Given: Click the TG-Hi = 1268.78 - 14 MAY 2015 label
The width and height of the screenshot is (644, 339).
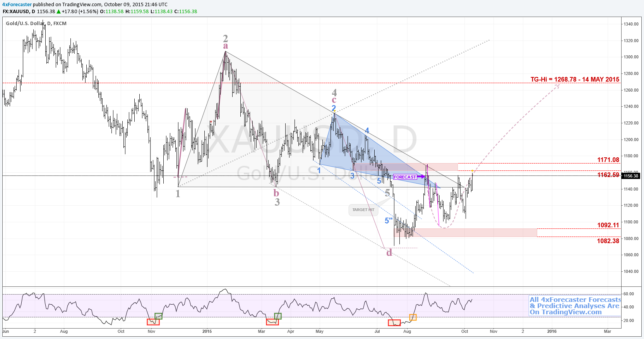Looking at the screenshot, I should pos(575,79).
